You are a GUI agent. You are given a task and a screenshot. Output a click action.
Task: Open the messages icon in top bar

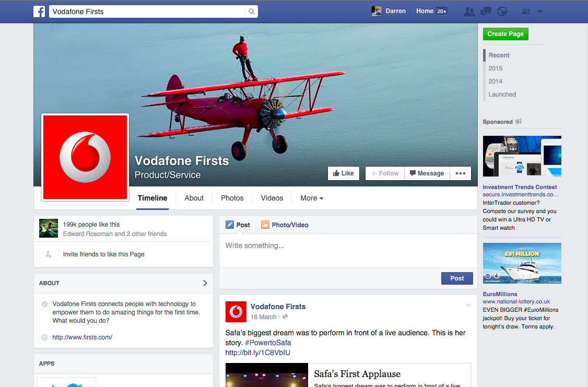coord(486,11)
